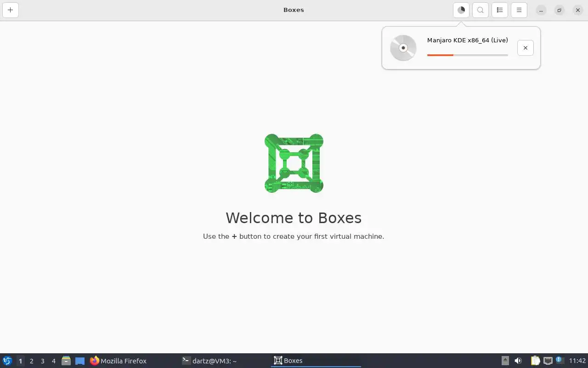
Task: Restore the Boxes window size
Action: tap(560, 10)
